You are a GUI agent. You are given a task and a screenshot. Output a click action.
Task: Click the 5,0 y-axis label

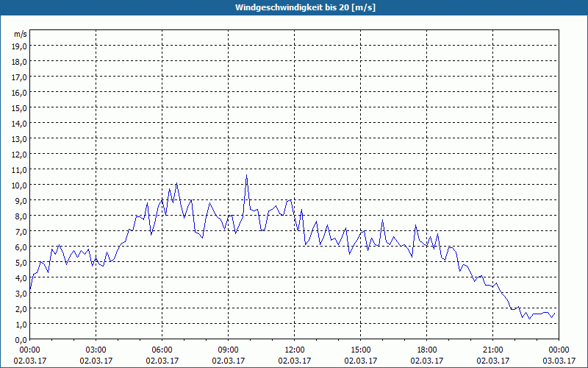21,263
